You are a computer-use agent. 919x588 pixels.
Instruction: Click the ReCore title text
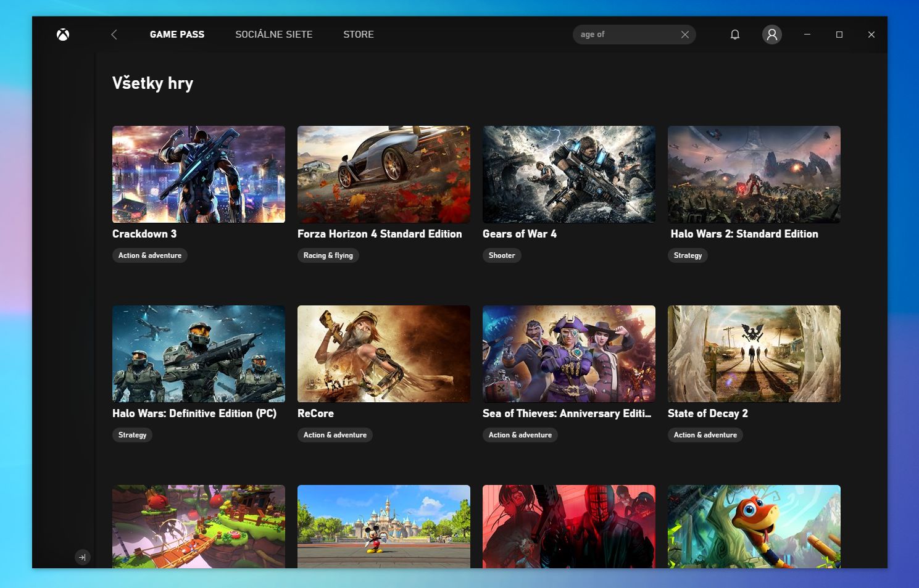[315, 413]
